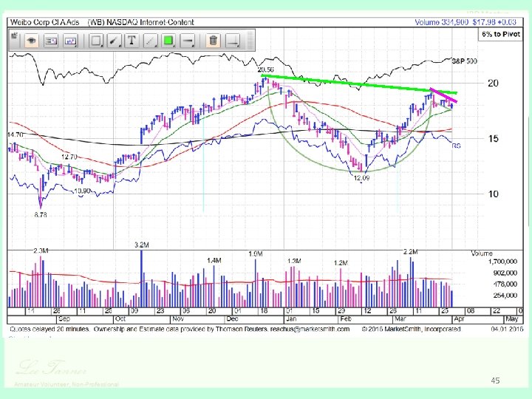This screenshot has height=399, width=532.
Task: Open the green color swatch picker
Action: click(x=168, y=41)
